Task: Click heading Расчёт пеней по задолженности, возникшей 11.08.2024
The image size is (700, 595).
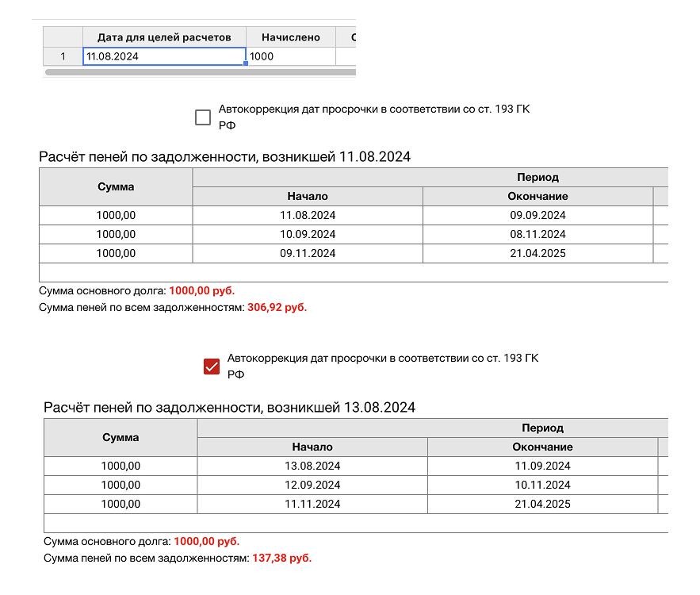Action: coord(224,157)
